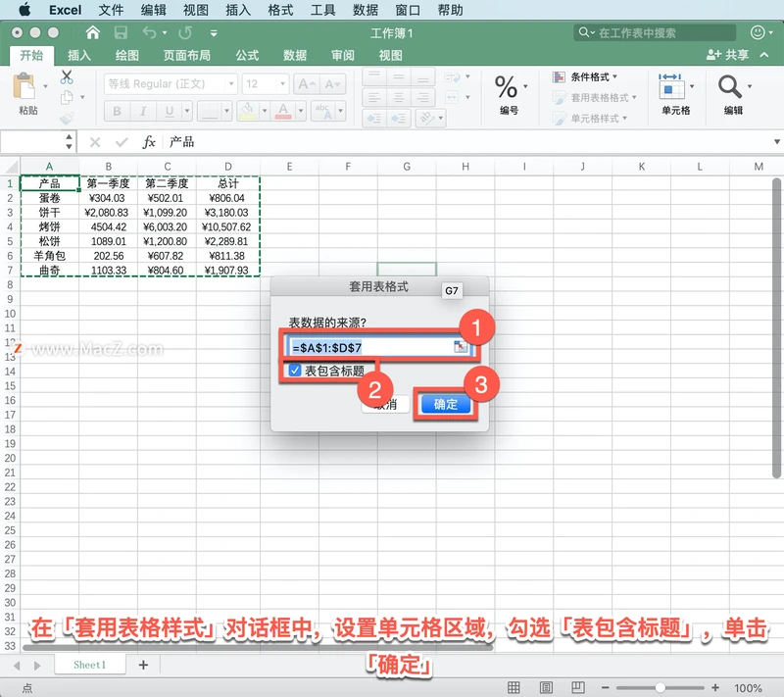The width and height of the screenshot is (784, 697).
Task: Click the center align icon
Action: tap(399, 97)
